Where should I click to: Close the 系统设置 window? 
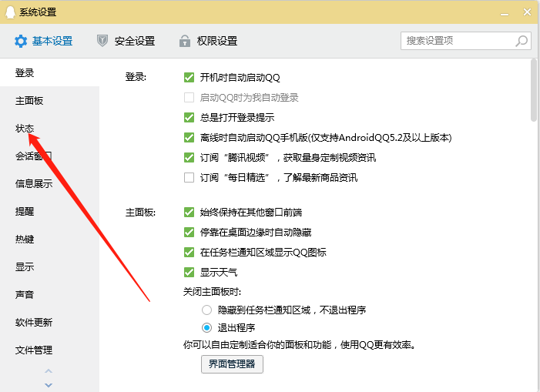click(x=527, y=12)
